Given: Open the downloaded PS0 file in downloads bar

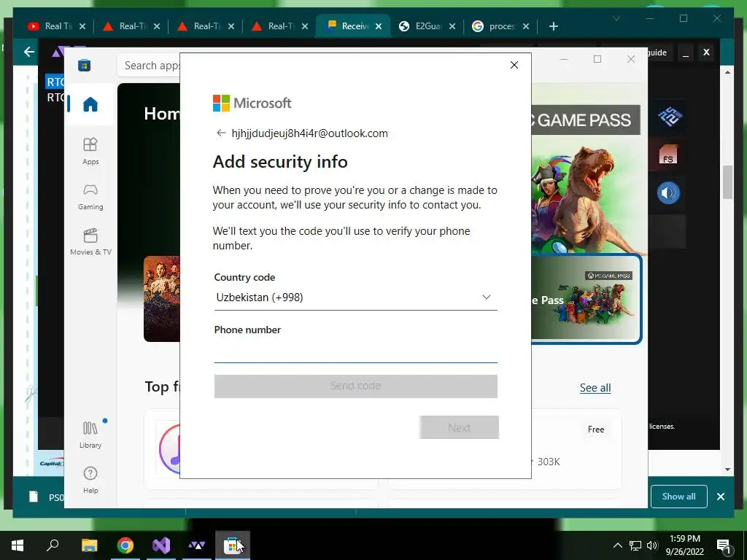Looking at the screenshot, I should (46, 497).
